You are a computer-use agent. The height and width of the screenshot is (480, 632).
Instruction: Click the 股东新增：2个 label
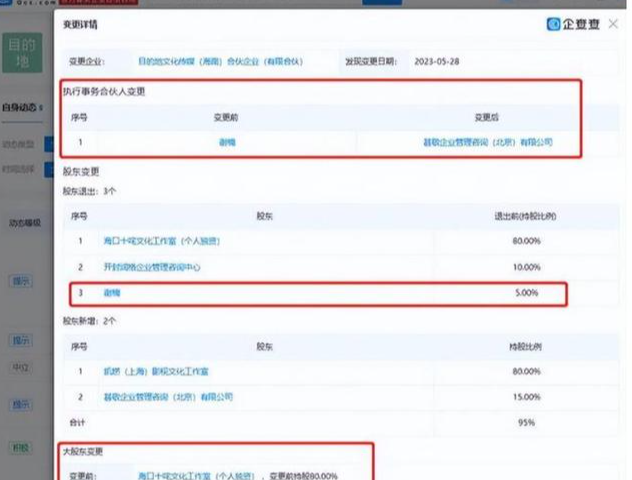89,321
